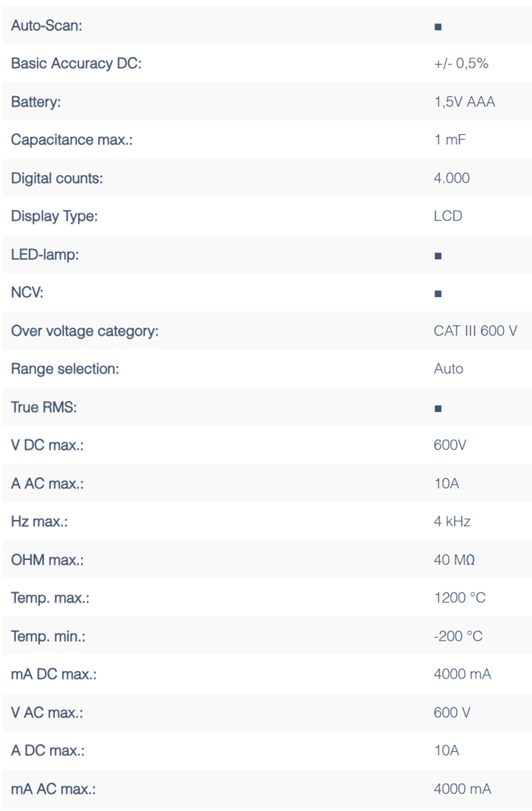Screen dimensions: 532x811
Task: Select the Capacitance max. label
Action: click(72, 140)
